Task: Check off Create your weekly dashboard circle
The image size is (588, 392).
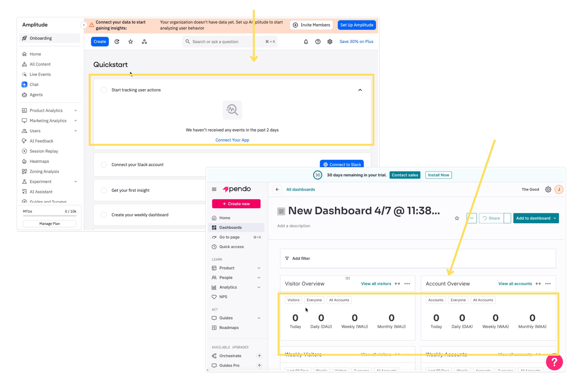Action: 104,215
